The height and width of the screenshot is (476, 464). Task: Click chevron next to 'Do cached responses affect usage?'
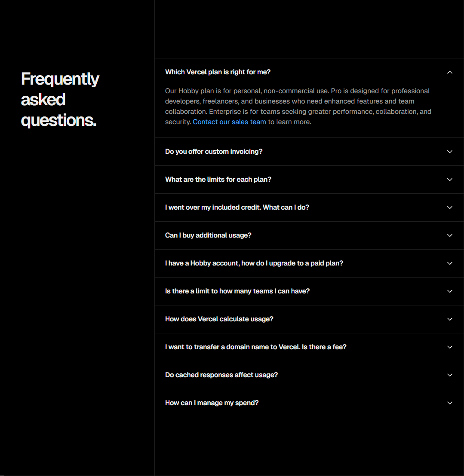pyautogui.click(x=450, y=375)
